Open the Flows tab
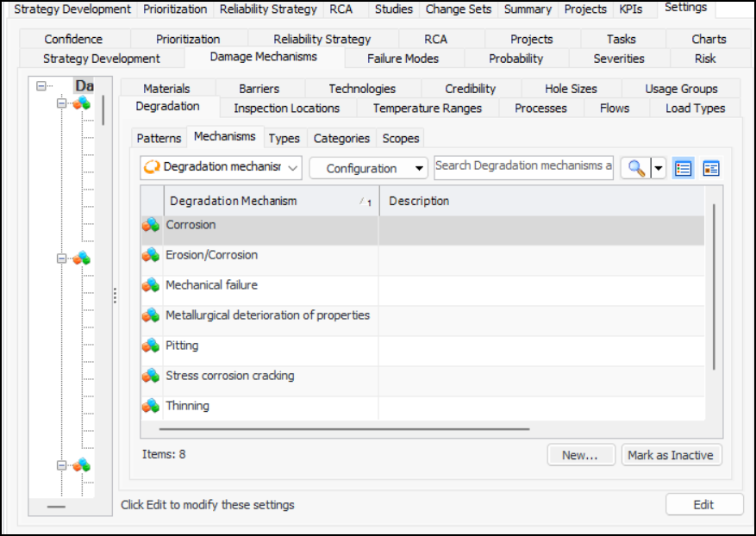Screen dimensions: 756x536 click(615, 108)
